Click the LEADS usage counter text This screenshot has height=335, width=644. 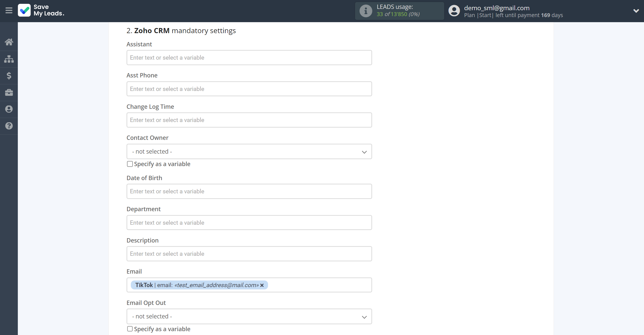point(398,14)
